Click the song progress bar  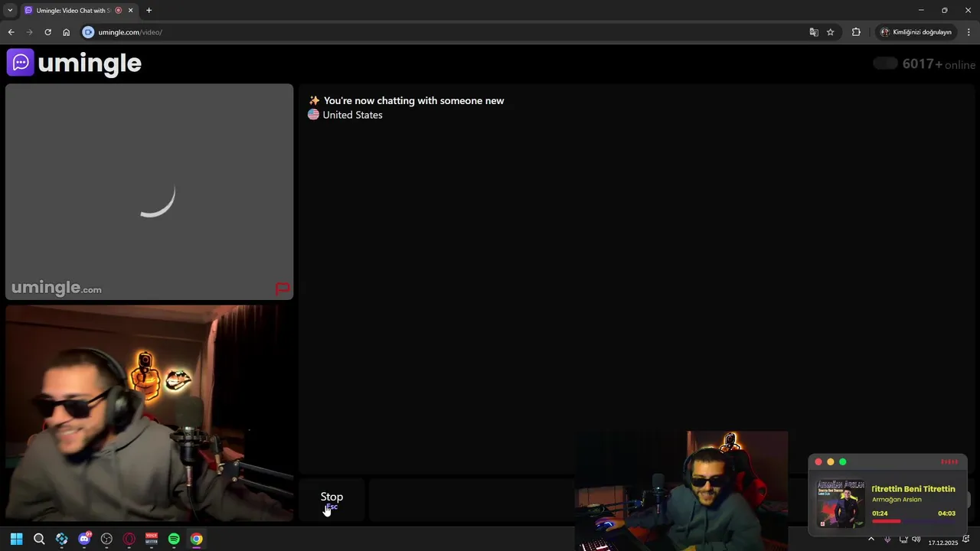point(913,521)
